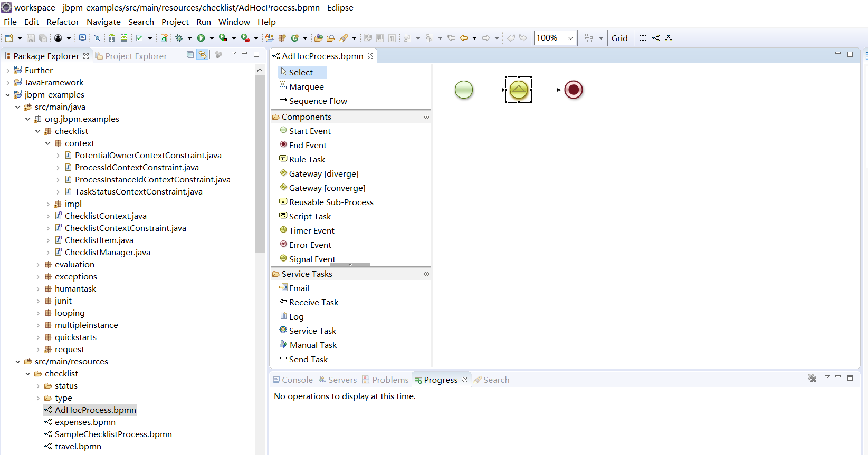Collapse the Components palette drawer header
This screenshot has width=868, height=455.
coord(350,117)
